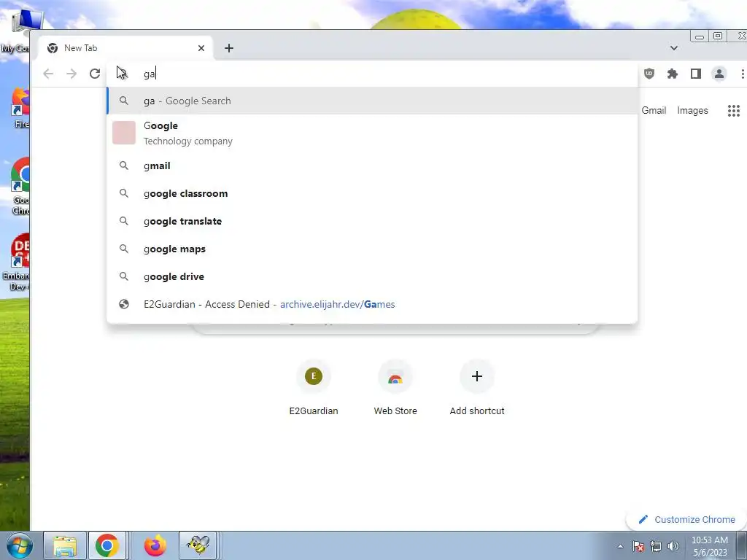Select 'ga - Google Search' suggestion
The height and width of the screenshot is (560, 747).
372,101
